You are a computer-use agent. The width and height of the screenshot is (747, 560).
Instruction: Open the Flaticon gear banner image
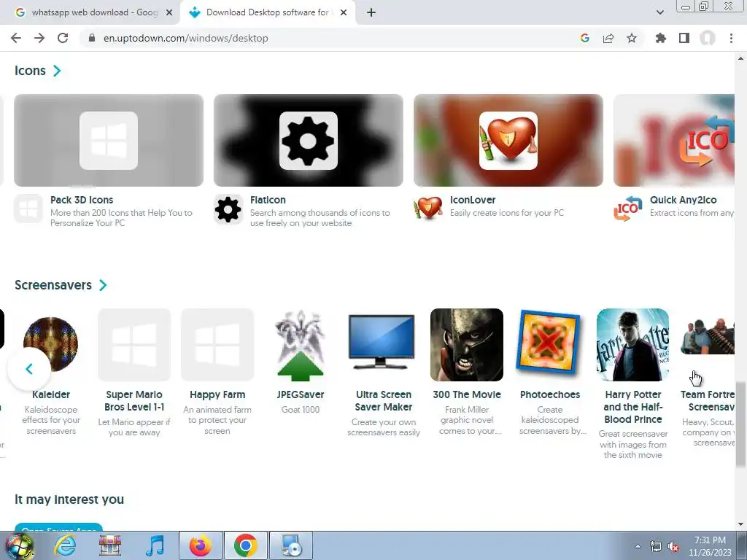[309, 141]
